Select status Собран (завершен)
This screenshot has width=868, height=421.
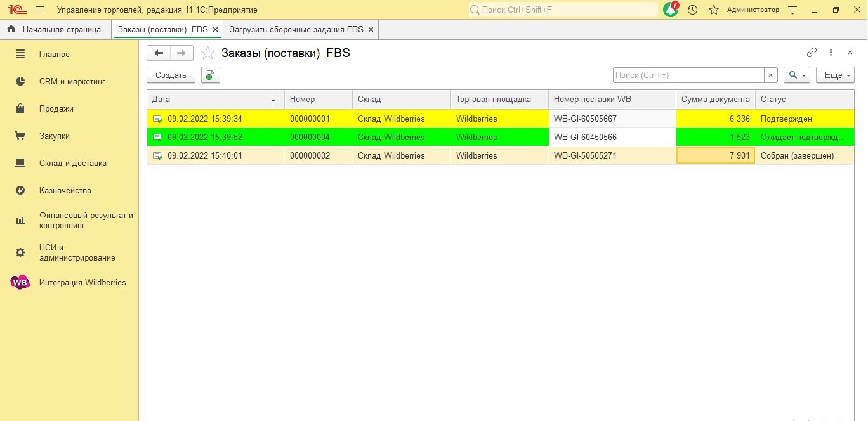pos(805,156)
